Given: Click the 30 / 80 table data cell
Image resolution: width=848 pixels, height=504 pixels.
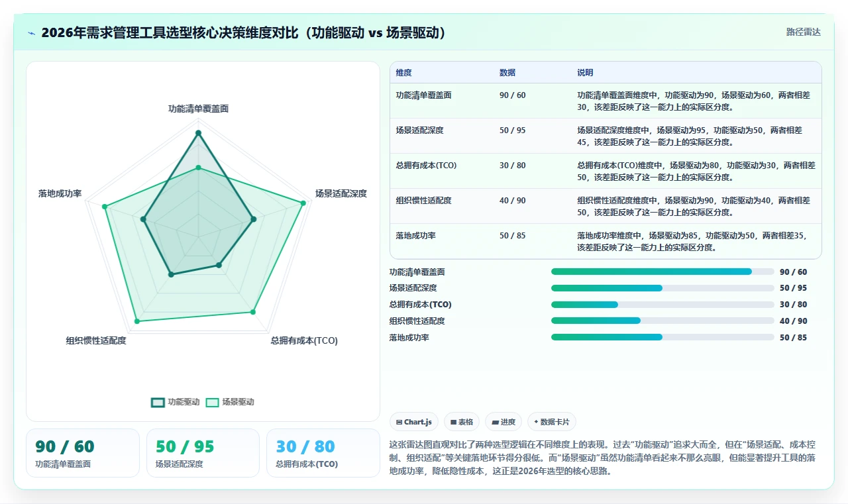Looking at the screenshot, I should (x=513, y=166).
